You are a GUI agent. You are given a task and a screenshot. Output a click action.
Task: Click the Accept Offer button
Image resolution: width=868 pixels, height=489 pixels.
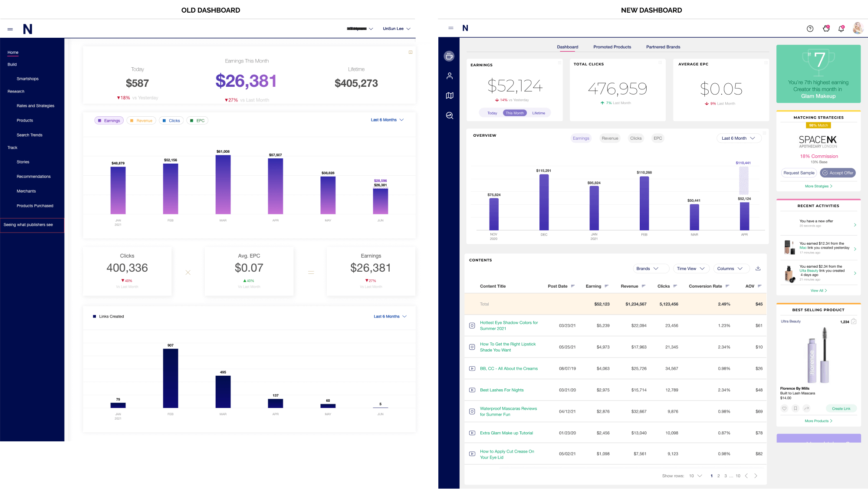pyautogui.click(x=838, y=173)
